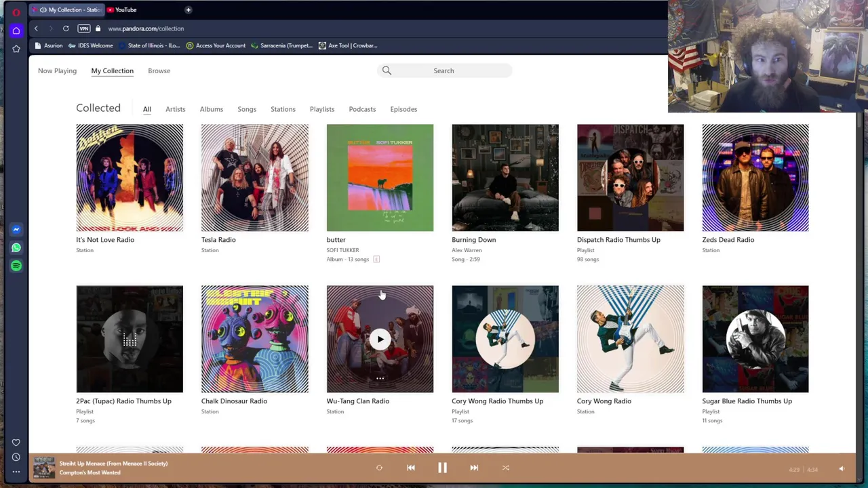
Task: Click the SOFI TUKKER artist name
Action: 342,250
